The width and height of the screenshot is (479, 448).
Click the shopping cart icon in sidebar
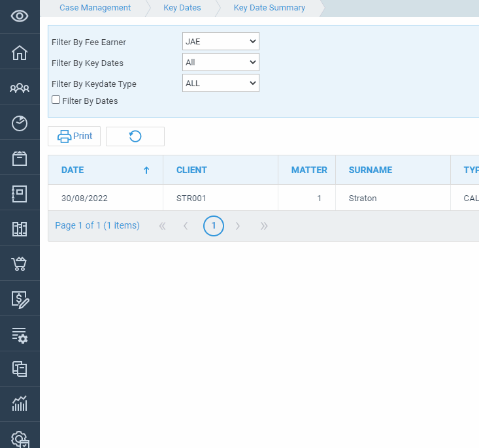pyautogui.click(x=20, y=264)
